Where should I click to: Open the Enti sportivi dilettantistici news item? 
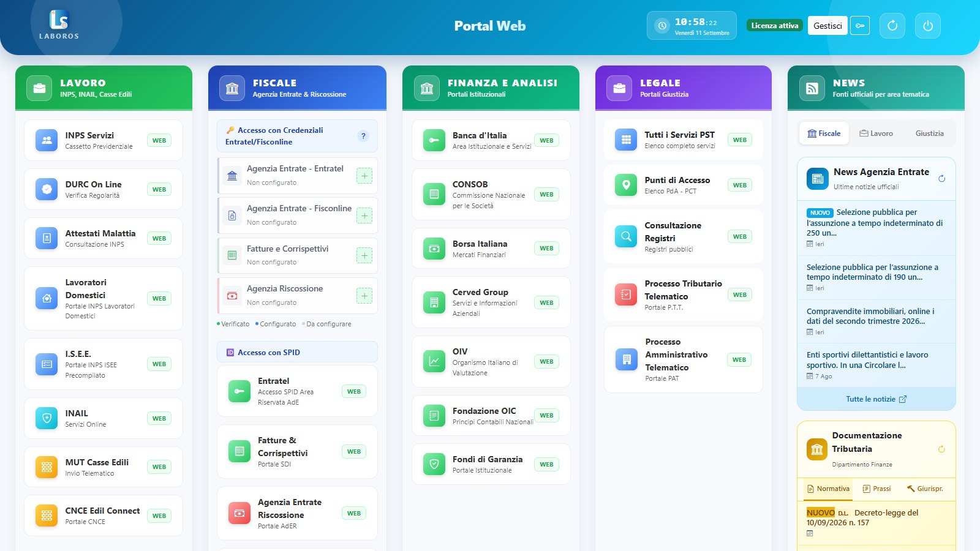876,365
